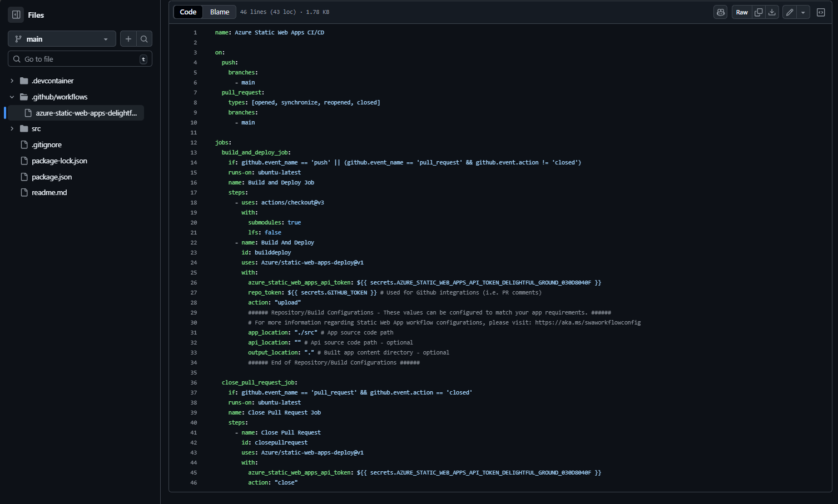Collapse the .github/workflows folder
The width and height of the screenshot is (838, 504).
(x=12, y=97)
